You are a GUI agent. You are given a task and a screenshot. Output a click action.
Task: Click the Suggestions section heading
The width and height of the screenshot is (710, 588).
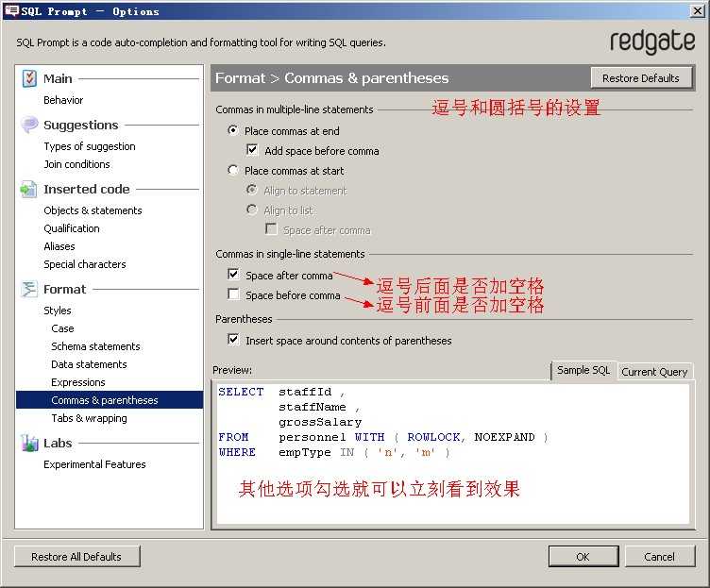point(80,125)
